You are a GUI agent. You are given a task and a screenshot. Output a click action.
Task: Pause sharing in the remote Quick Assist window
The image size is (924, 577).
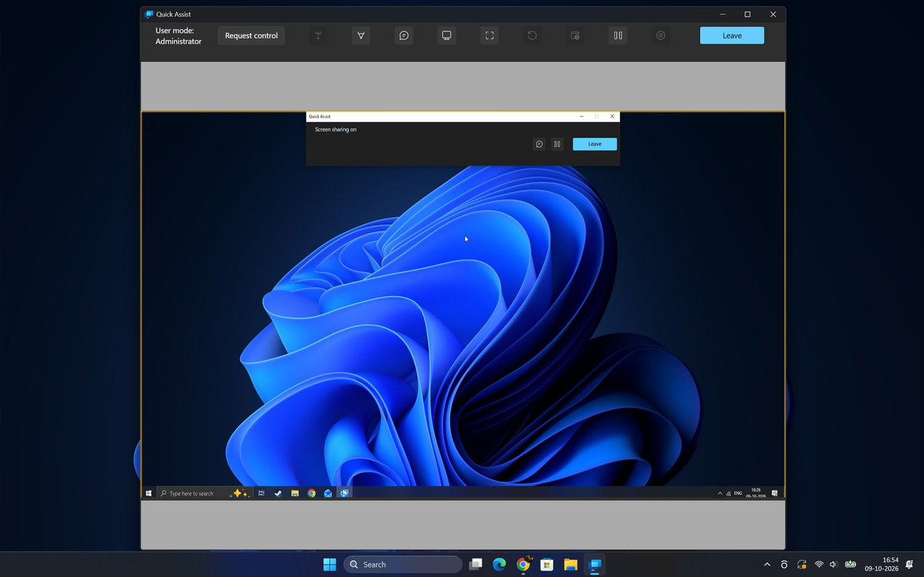(557, 144)
